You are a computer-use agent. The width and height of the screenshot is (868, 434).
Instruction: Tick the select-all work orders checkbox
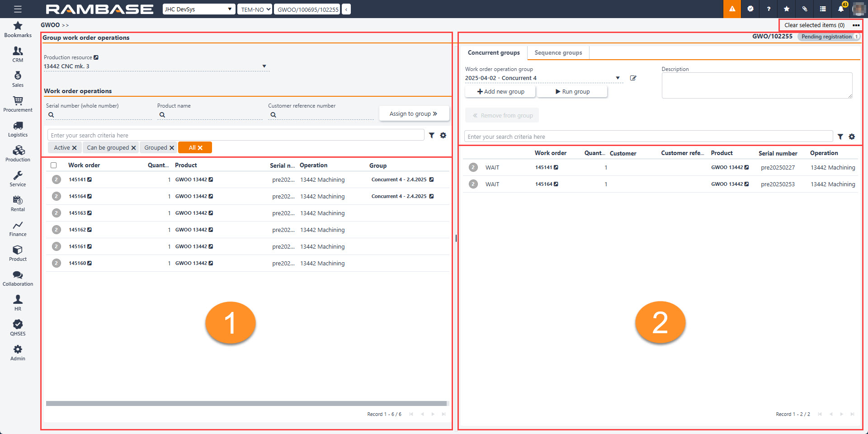click(x=54, y=165)
